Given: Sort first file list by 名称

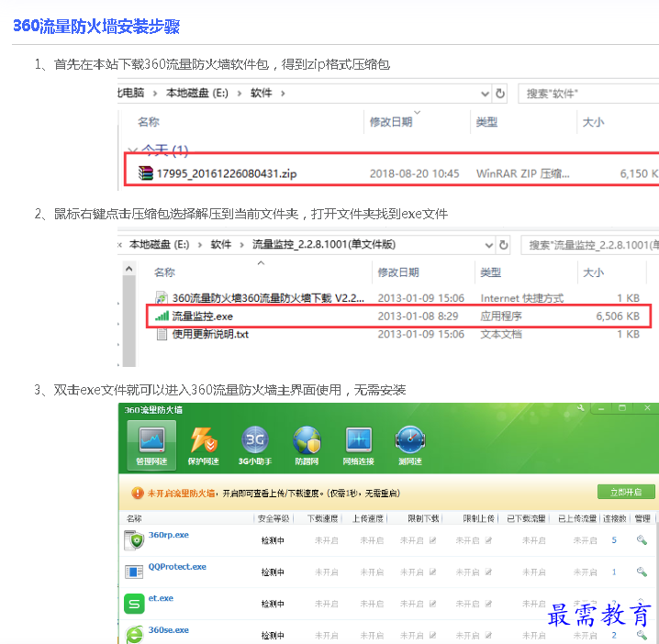Looking at the screenshot, I should pos(149,122).
